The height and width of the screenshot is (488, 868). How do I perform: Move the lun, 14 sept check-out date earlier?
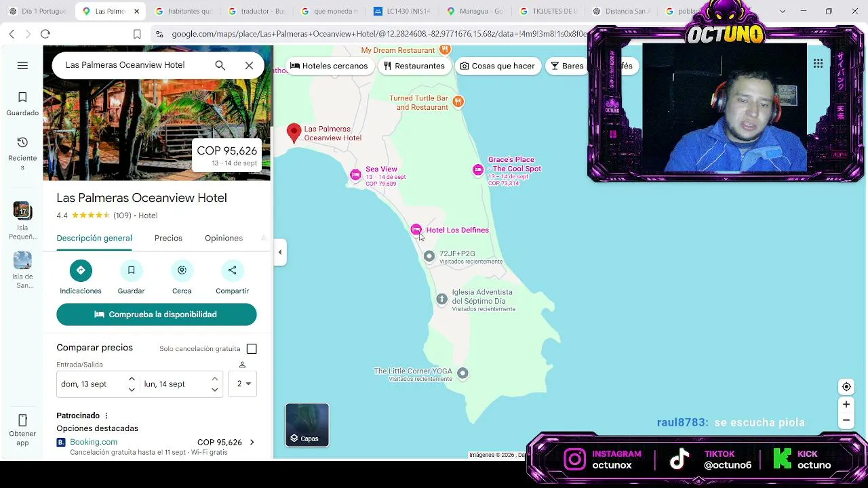pyautogui.click(x=214, y=379)
